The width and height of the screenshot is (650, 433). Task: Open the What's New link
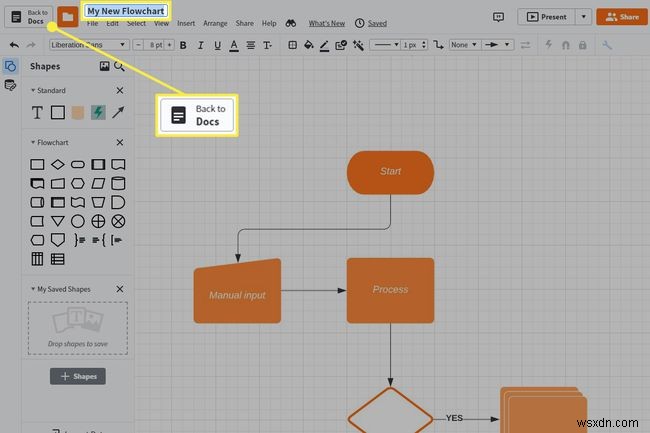pyautogui.click(x=327, y=24)
